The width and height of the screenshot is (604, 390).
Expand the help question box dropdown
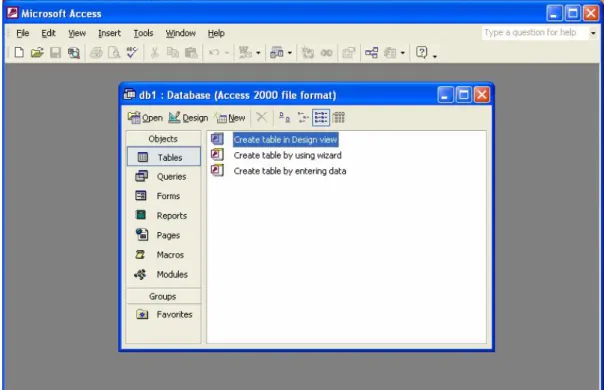coord(593,33)
